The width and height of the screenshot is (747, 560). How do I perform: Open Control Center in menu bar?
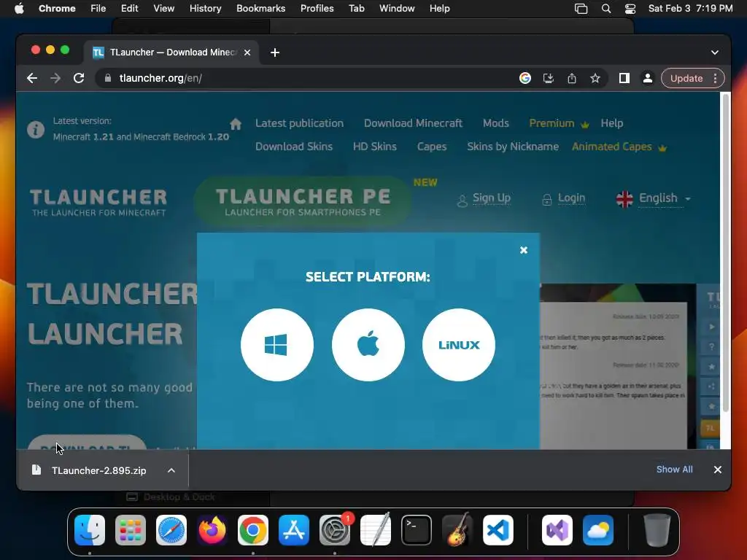click(630, 9)
